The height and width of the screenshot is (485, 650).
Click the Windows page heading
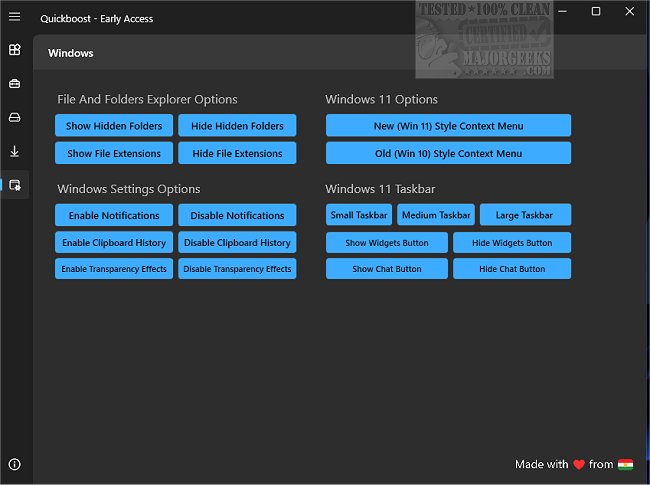70,53
